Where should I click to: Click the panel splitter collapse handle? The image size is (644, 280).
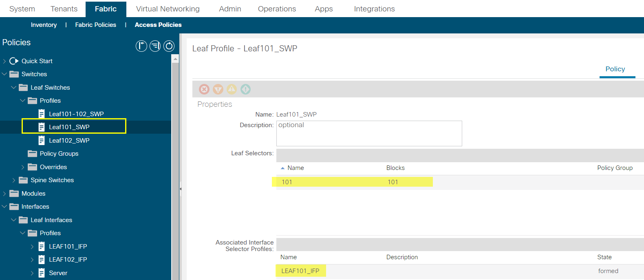click(x=180, y=189)
